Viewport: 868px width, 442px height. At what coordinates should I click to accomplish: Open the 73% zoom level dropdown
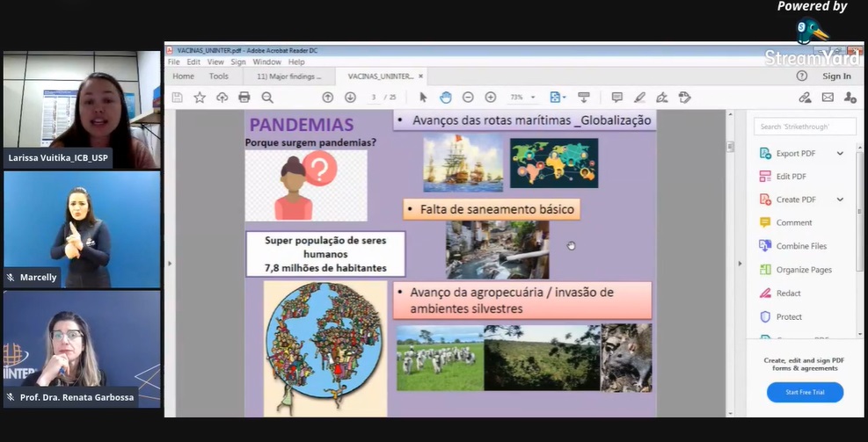522,98
